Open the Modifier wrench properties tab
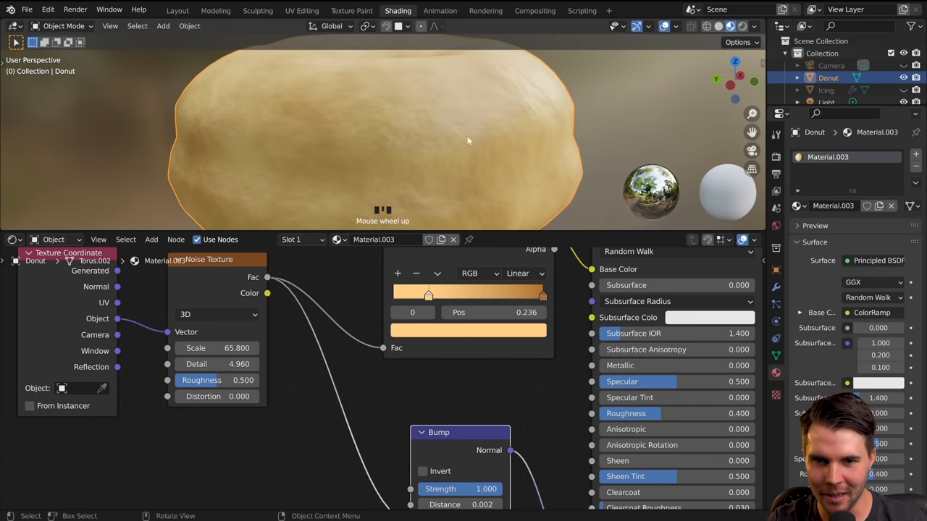 [x=776, y=287]
